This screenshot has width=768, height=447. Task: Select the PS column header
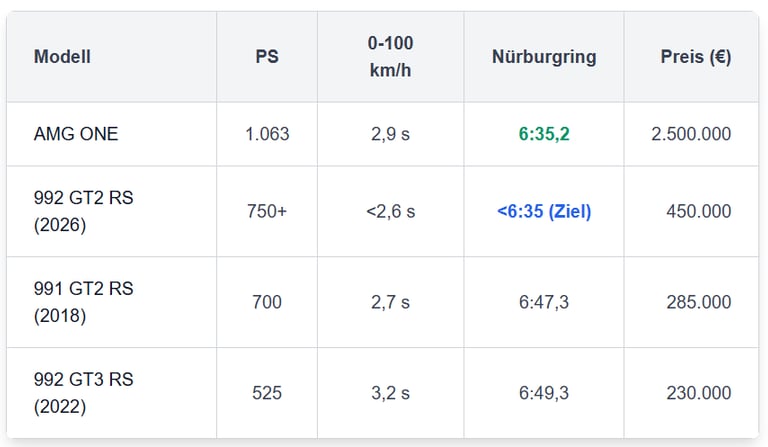[x=267, y=57]
